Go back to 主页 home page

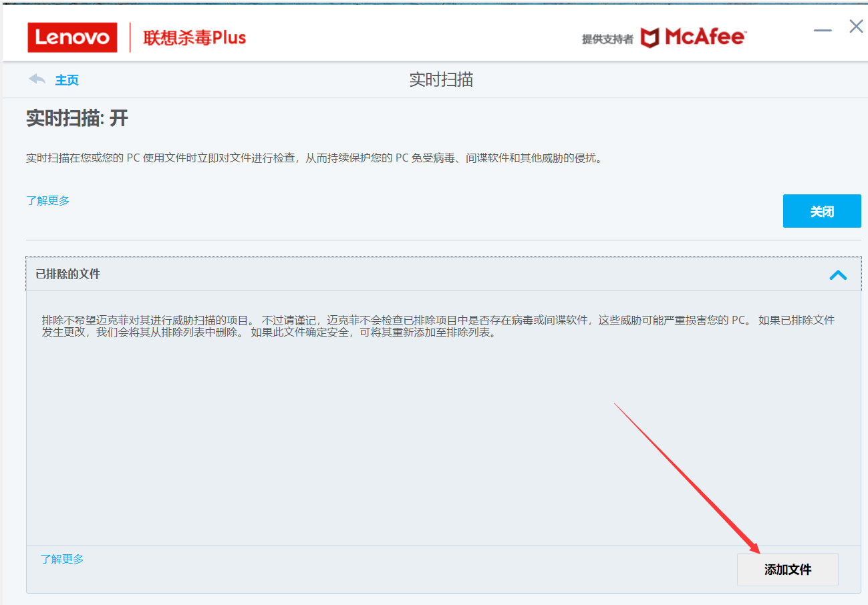(67, 80)
